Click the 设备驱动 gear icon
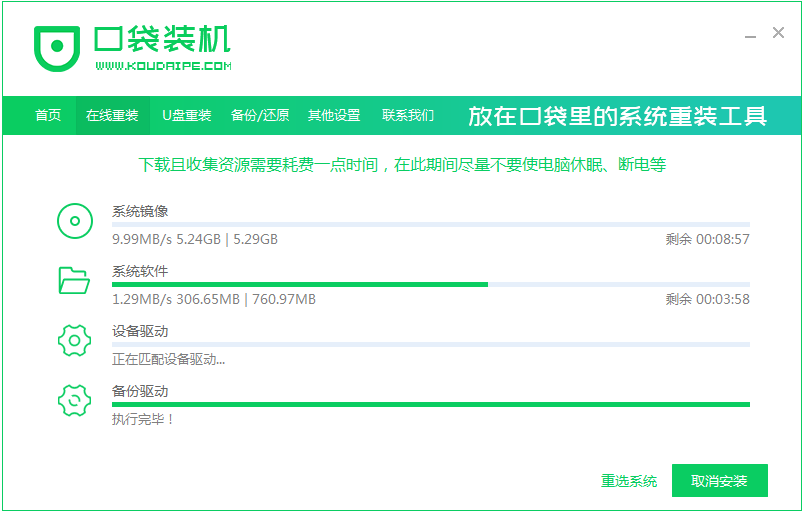The height and width of the screenshot is (513, 804). [x=75, y=341]
